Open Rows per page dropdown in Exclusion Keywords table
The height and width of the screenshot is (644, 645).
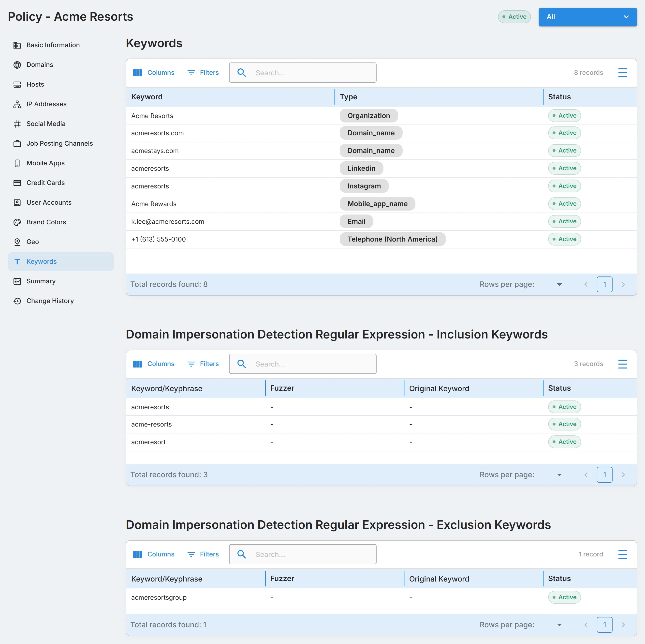tap(559, 625)
